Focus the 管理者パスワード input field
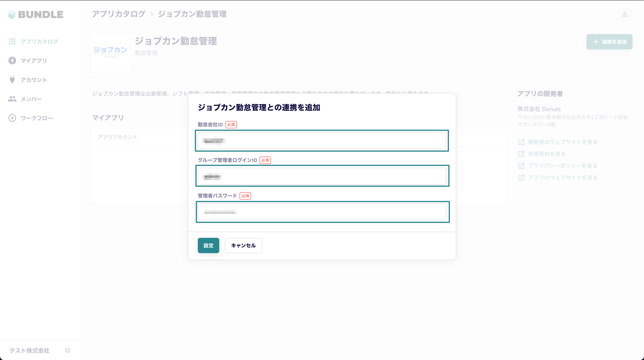Image resolution: width=644 pixels, height=360 pixels. (x=322, y=212)
